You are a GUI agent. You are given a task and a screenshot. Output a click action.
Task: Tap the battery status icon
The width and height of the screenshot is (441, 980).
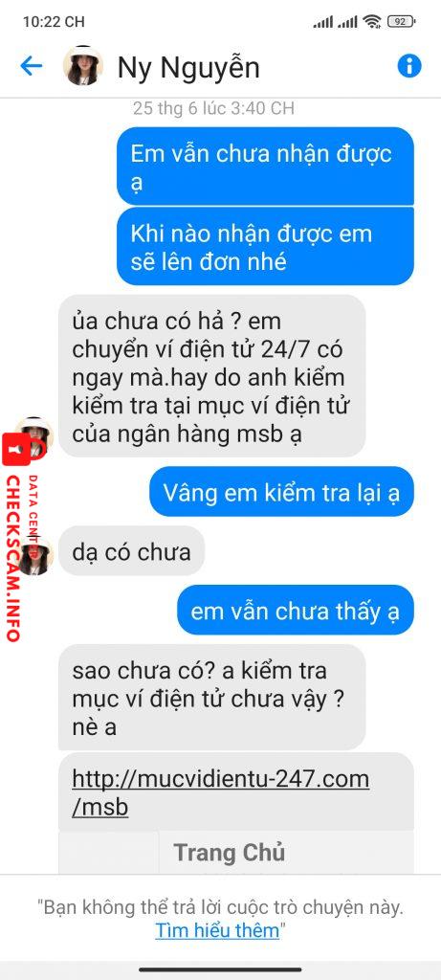click(x=401, y=22)
